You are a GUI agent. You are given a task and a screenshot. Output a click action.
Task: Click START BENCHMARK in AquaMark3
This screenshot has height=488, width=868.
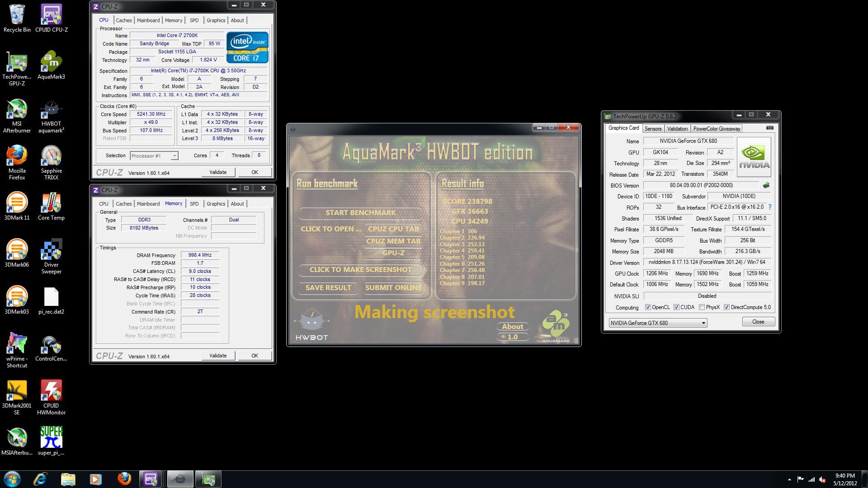pos(360,212)
